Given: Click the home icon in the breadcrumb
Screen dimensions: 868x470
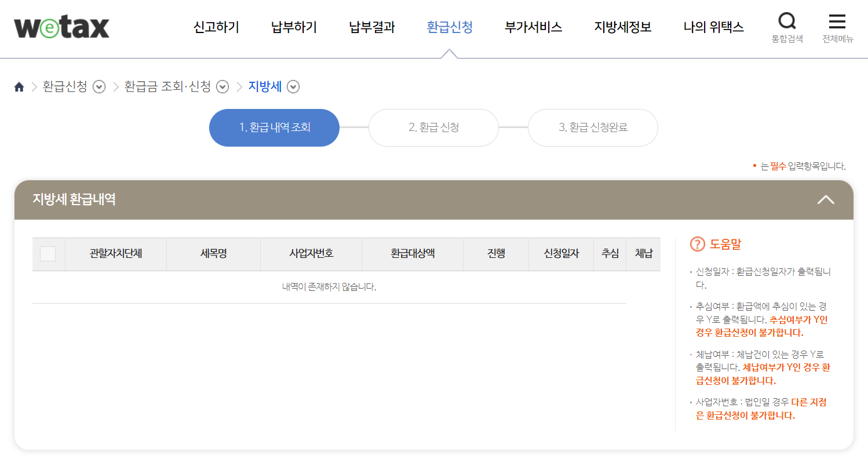Looking at the screenshot, I should 19,86.
